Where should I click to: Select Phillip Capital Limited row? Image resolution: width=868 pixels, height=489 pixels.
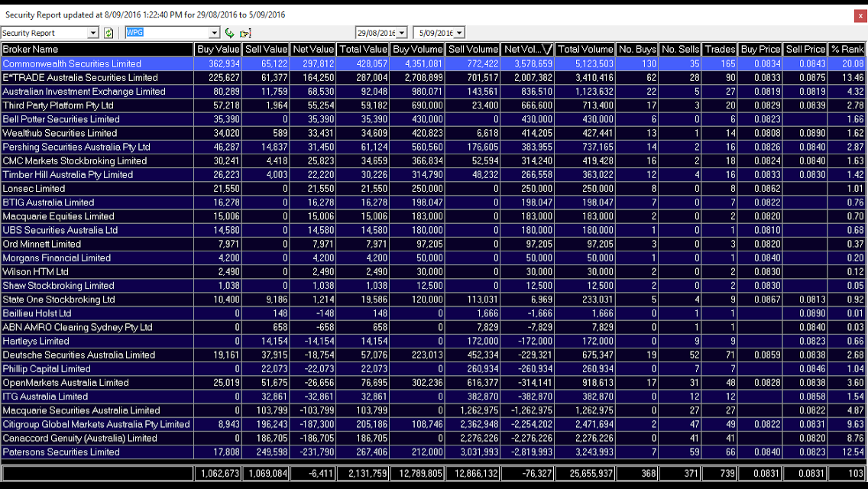[433, 369]
